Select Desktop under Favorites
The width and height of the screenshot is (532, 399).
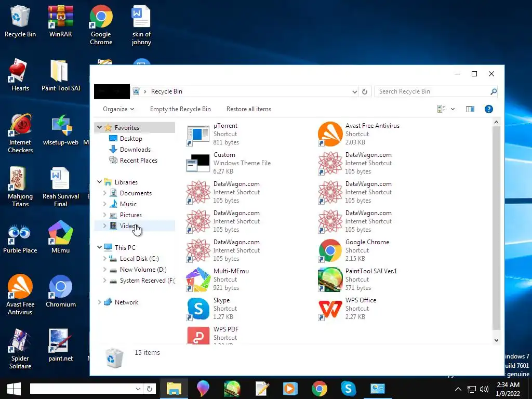click(x=130, y=139)
